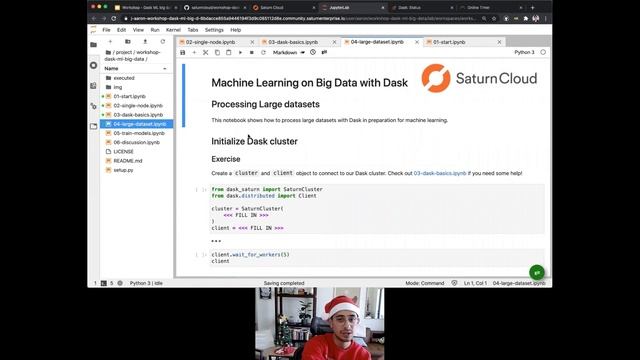The height and width of the screenshot is (360, 640).
Task: Click the kernel status circle indicator
Action: 543,52
